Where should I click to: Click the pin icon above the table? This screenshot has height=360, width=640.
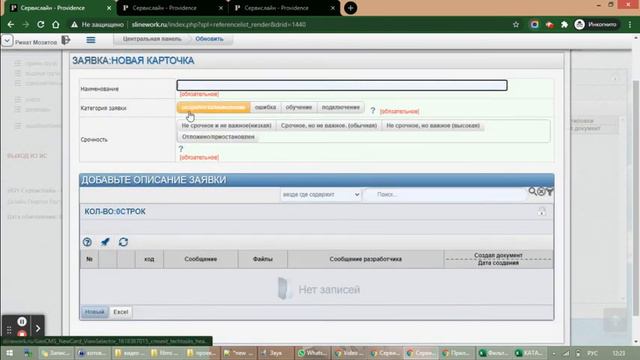point(105,242)
